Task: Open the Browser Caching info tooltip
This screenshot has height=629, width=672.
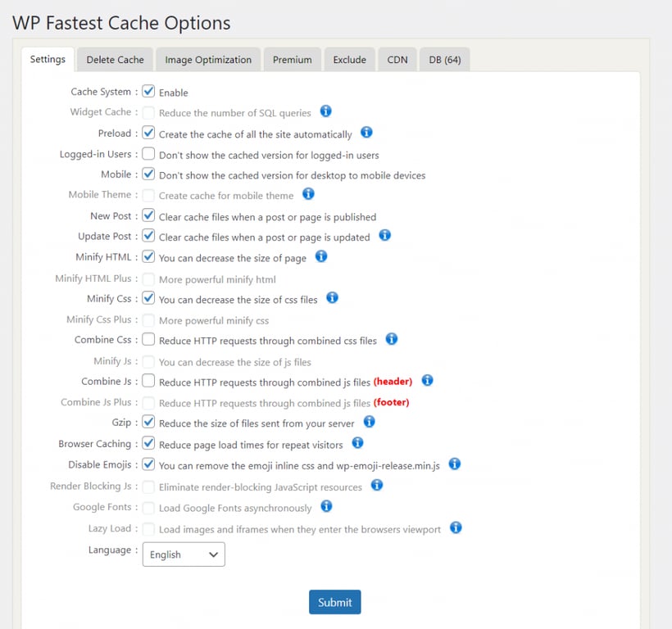Action: click(x=356, y=443)
